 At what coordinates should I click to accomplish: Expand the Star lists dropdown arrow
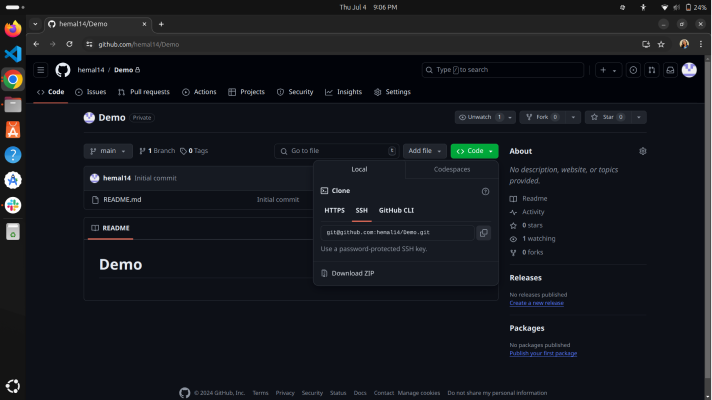click(638, 117)
